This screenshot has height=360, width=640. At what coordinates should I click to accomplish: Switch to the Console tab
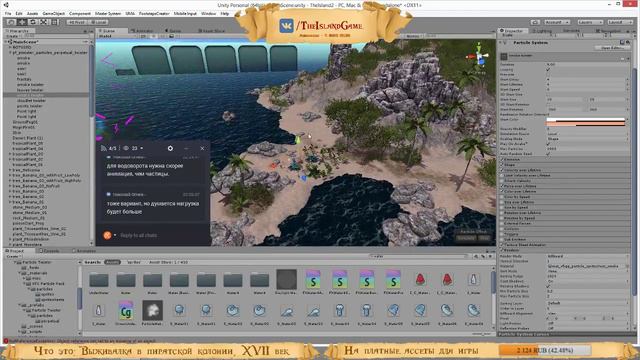click(x=50, y=251)
